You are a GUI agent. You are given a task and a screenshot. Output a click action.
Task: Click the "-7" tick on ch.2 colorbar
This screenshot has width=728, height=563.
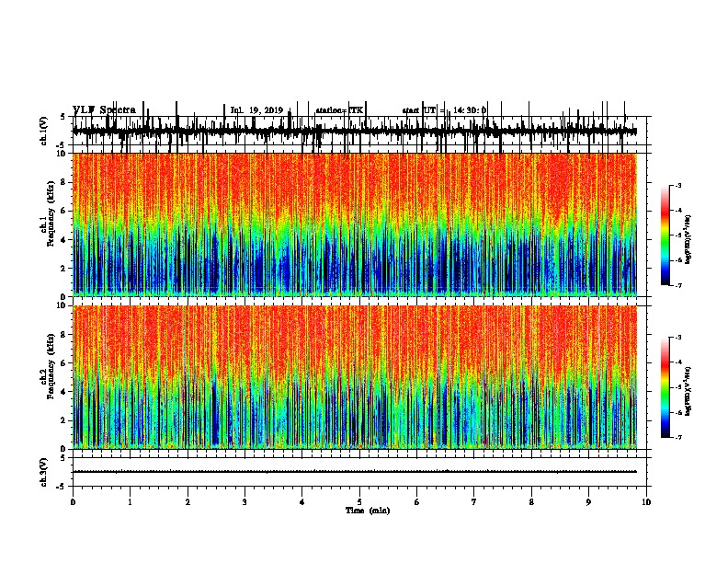click(x=677, y=437)
